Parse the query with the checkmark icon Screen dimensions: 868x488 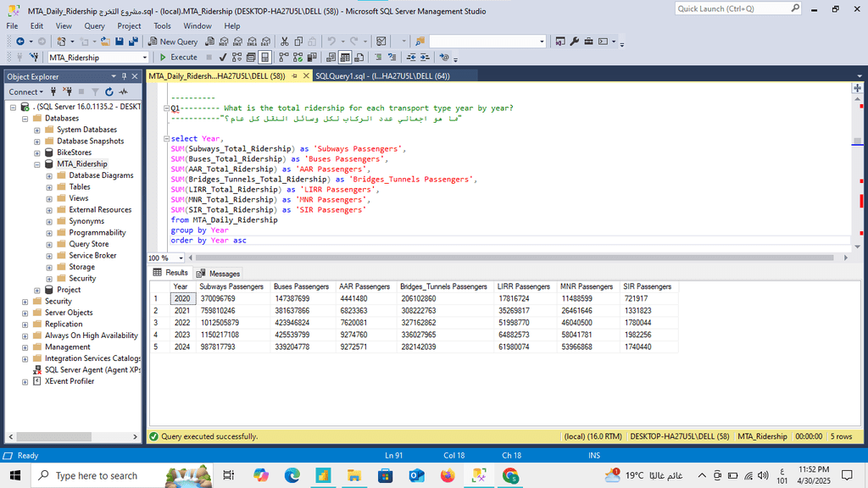[223, 58]
